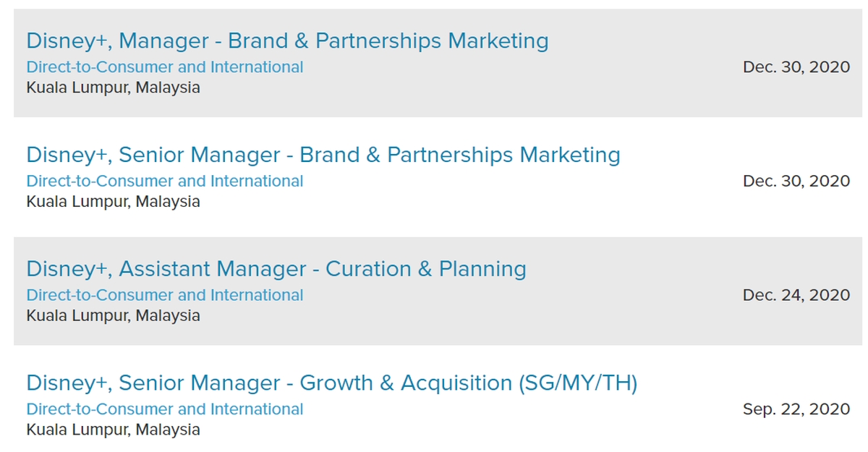Click Direct-to-Consumer and International under the first Manager job
This screenshot has width=868, height=452.
click(165, 67)
